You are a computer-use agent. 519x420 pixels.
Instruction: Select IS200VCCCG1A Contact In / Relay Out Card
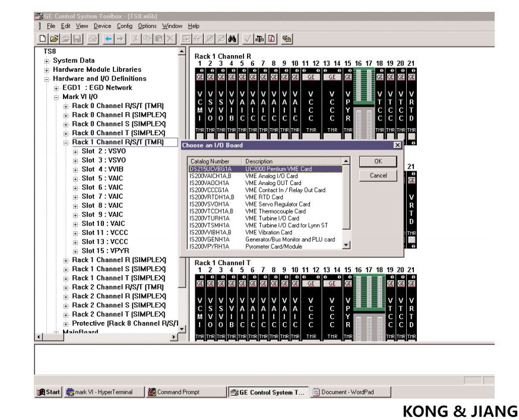[x=265, y=190]
